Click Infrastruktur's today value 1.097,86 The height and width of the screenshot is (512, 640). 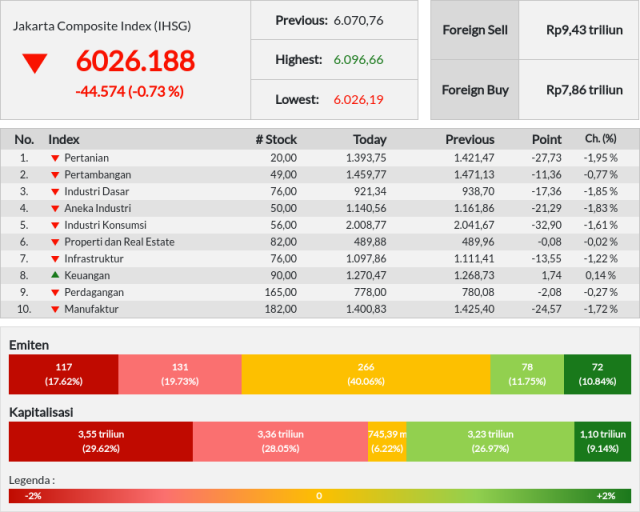tap(366, 259)
